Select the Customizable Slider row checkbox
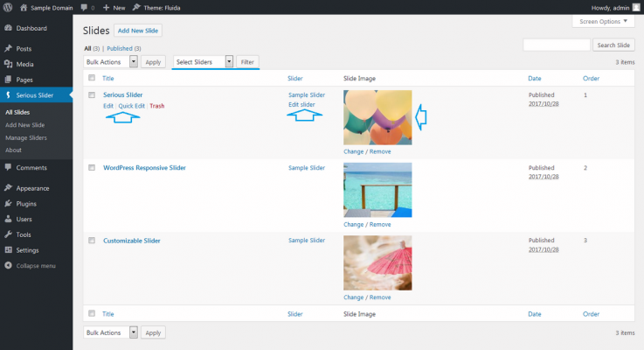Viewport: 644px width, 350px height. [x=92, y=240]
